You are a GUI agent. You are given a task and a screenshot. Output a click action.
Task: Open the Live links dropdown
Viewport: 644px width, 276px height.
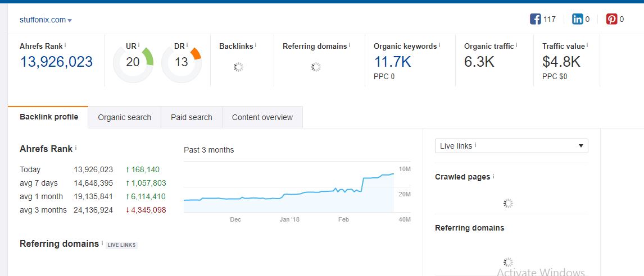click(x=511, y=146)
